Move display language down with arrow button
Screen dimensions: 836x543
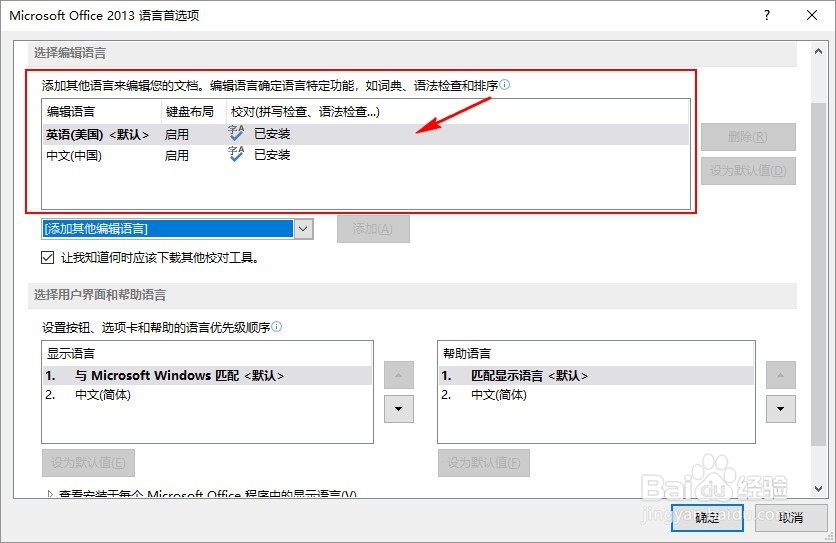coord(399,409)
